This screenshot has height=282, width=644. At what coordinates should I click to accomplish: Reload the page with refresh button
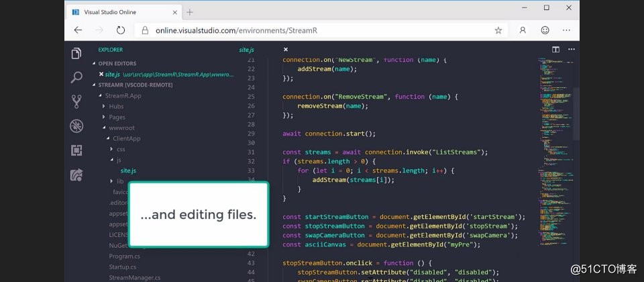click(120, 30)
